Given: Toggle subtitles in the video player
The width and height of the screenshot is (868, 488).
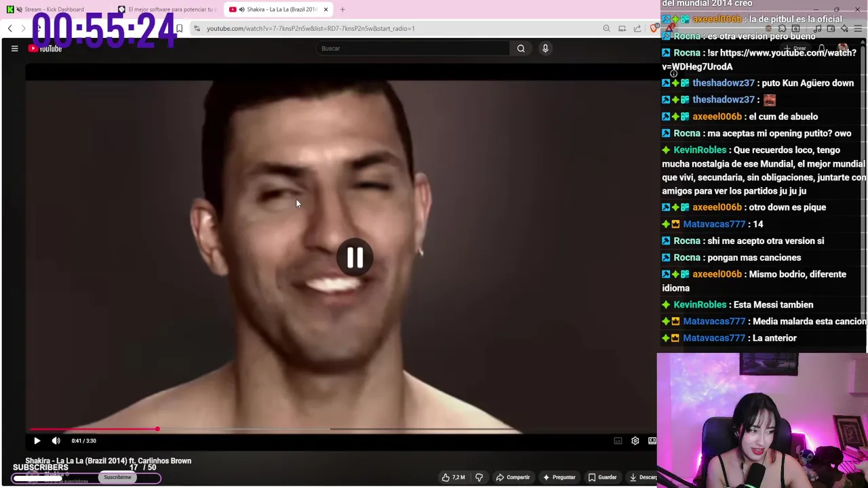Looking at the screenshot, I should tap(618, 441).
